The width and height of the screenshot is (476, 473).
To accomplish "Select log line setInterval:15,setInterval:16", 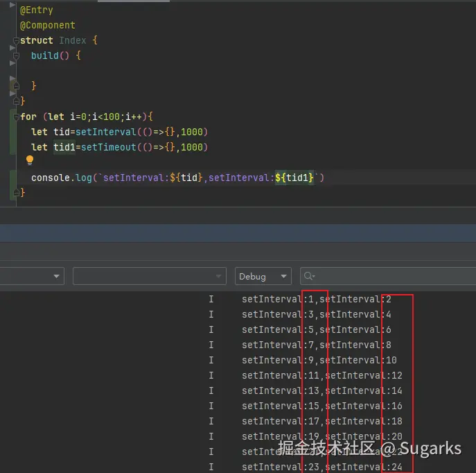I will pyautogui.click(x=321, y=406).
